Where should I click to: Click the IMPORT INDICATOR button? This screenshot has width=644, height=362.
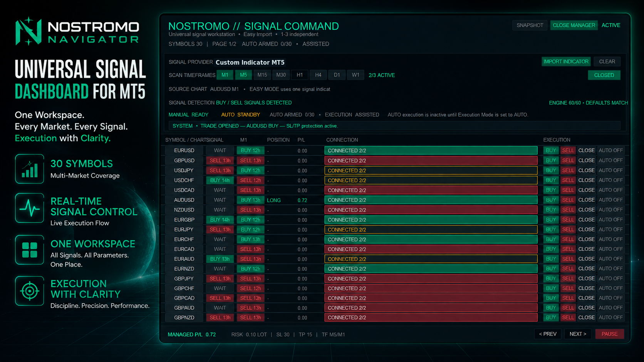click(x=566, y=62)
